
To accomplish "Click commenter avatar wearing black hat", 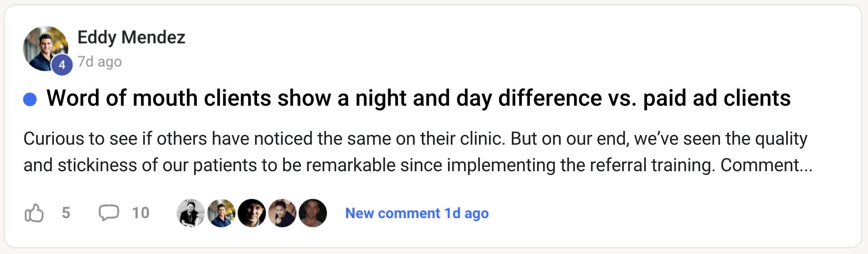I will point(251,213).
